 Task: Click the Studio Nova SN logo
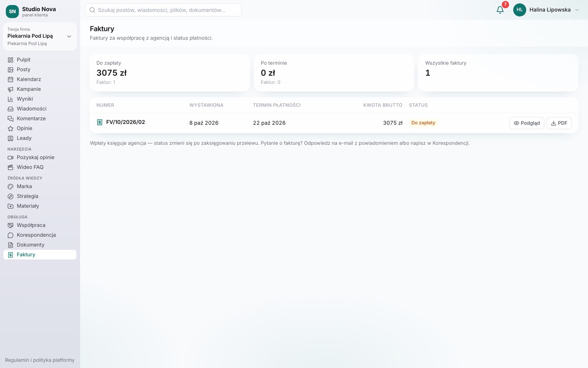click(x=12, y=11)
